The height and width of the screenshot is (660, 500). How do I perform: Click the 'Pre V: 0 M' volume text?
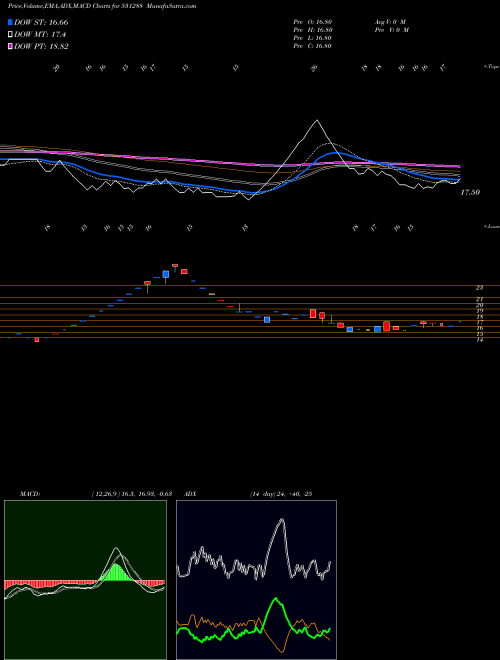[x=391, y=30]
